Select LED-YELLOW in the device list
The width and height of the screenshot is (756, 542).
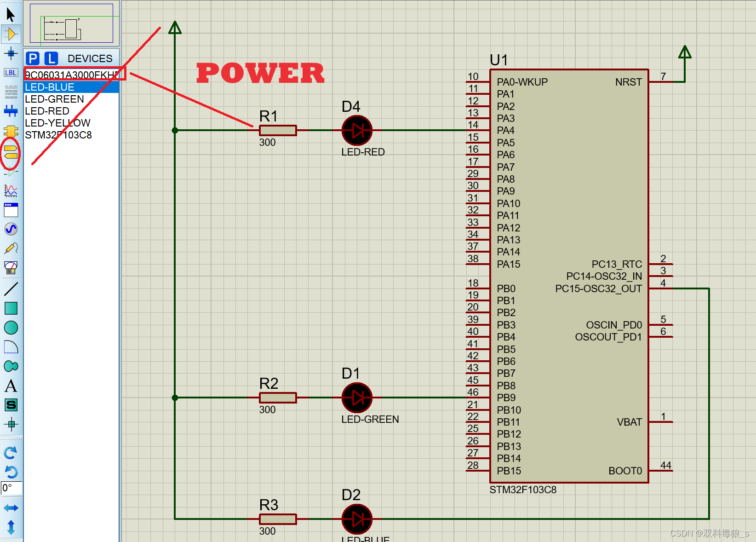(71, 123)
